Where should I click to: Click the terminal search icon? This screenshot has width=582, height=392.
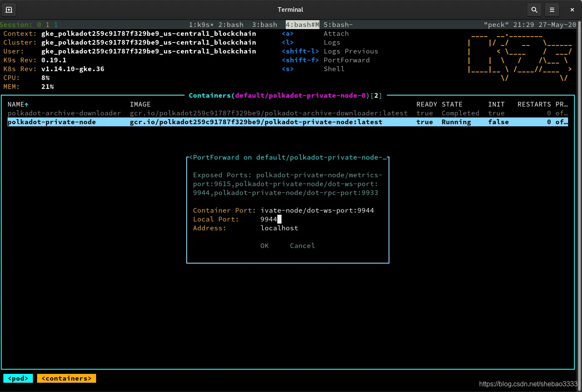534,9
